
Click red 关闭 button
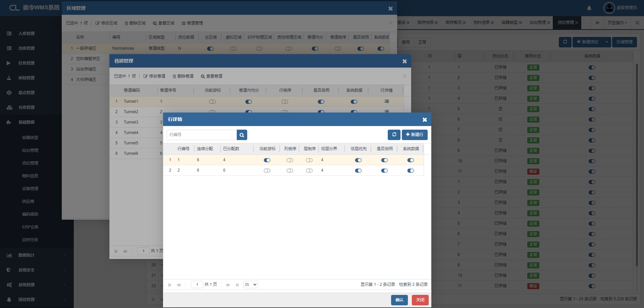pos(420,300)
